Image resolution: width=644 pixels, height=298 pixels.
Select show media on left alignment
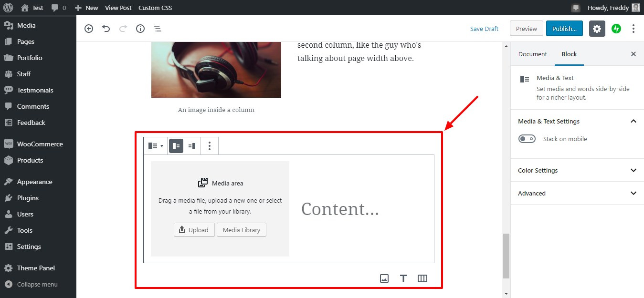[176, 146]
